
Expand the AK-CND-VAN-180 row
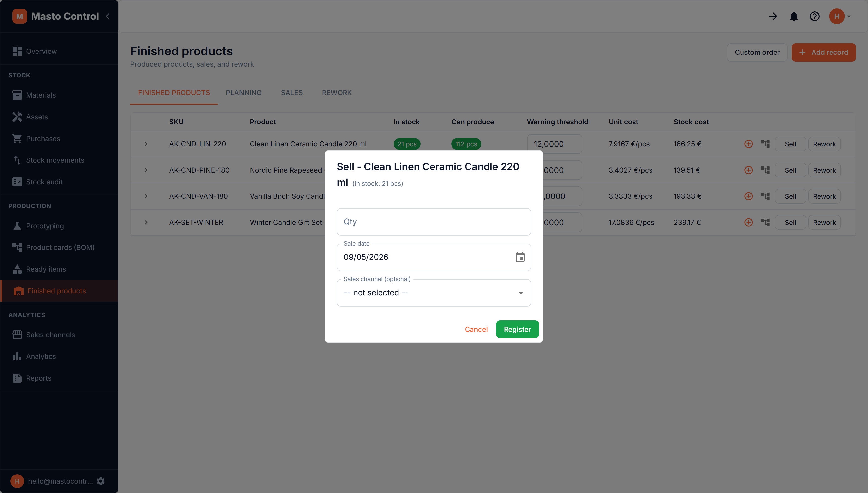(146, 196)
